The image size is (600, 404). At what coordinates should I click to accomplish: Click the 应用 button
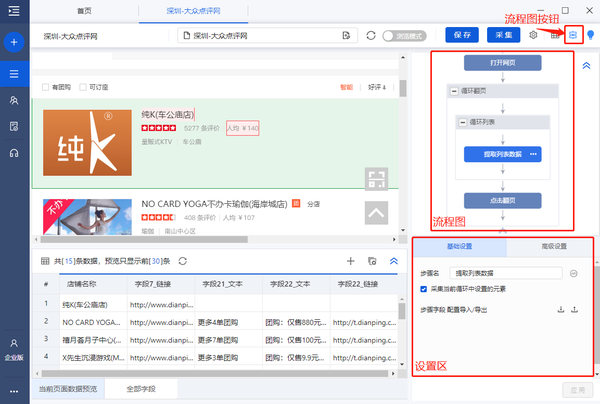click(577, 390)
